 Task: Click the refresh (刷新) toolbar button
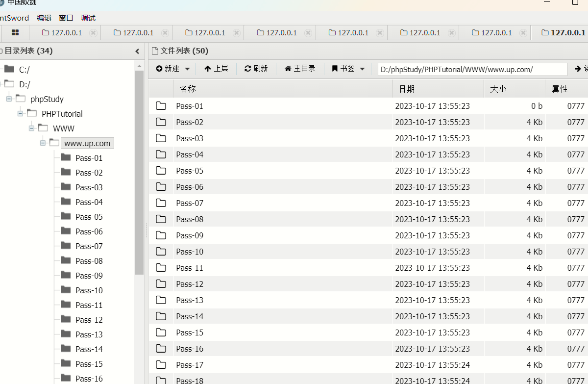[x=256, y=69]
